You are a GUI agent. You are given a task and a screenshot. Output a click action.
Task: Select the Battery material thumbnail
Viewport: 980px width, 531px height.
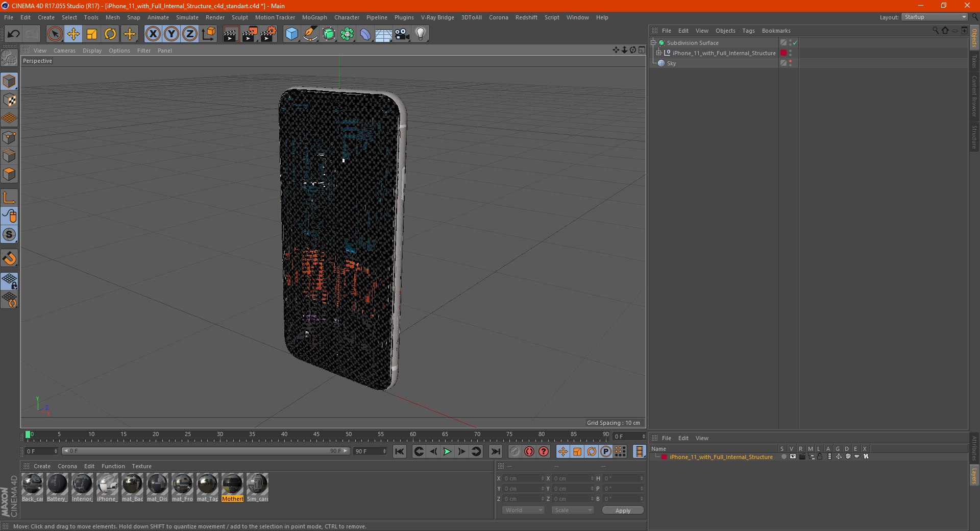57,488
